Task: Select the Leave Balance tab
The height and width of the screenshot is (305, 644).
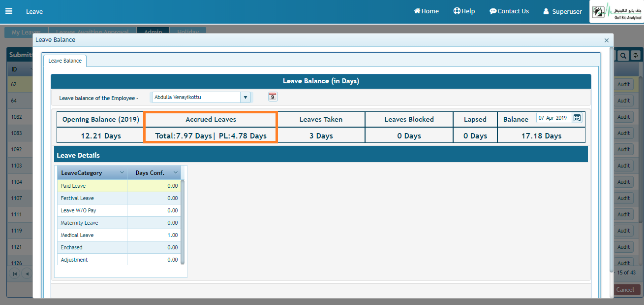Action: point(65,61)
